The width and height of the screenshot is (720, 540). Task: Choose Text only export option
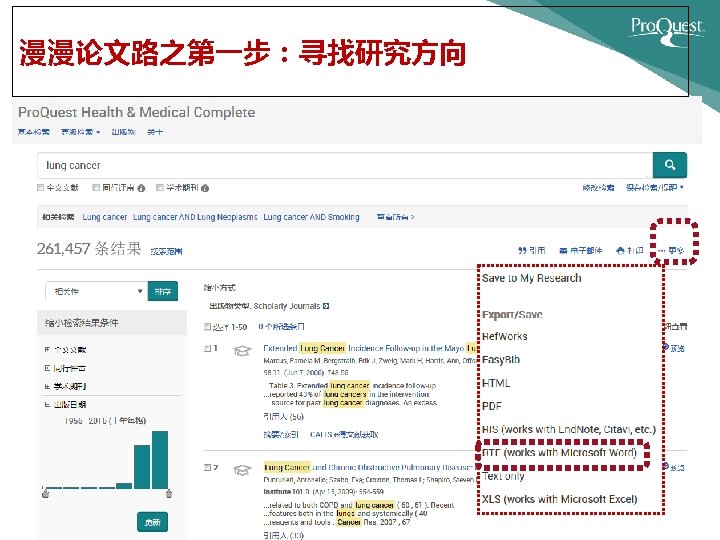[503, 477]
